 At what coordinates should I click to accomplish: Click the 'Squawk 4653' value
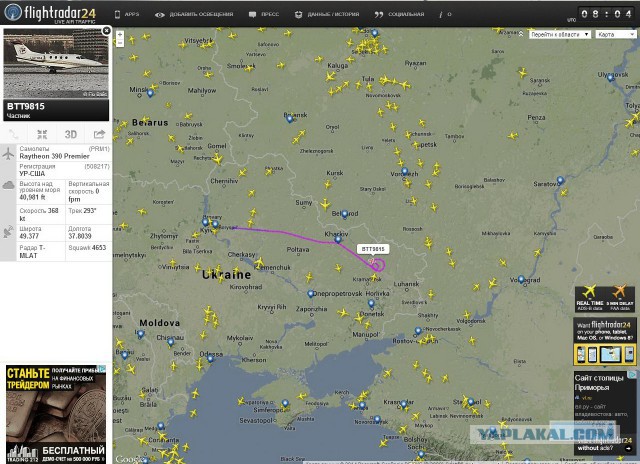coord(87,248)
